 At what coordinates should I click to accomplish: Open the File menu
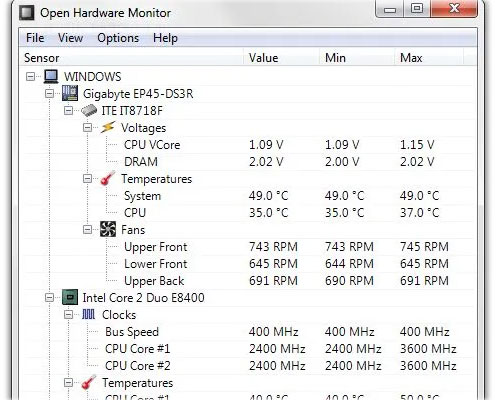tap(35, 38)
